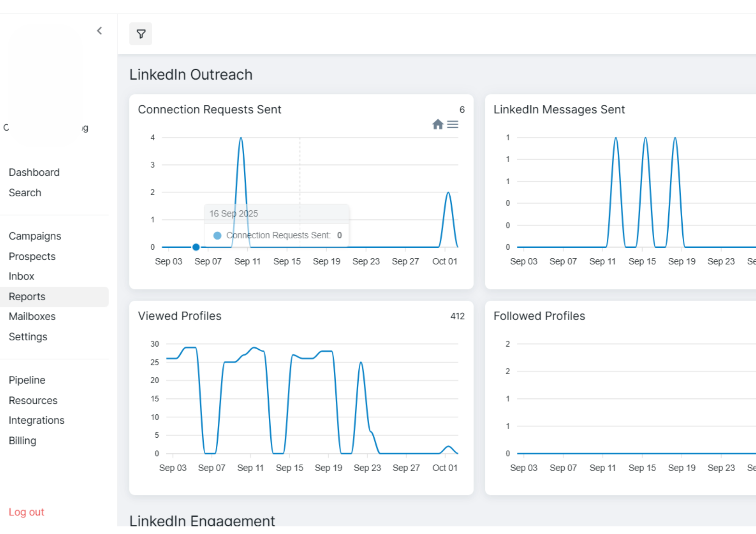Viewport: 756px width, 534px height.
Task: Click the red Log out link
Action: pyautogui.click(x=26, y=512)
